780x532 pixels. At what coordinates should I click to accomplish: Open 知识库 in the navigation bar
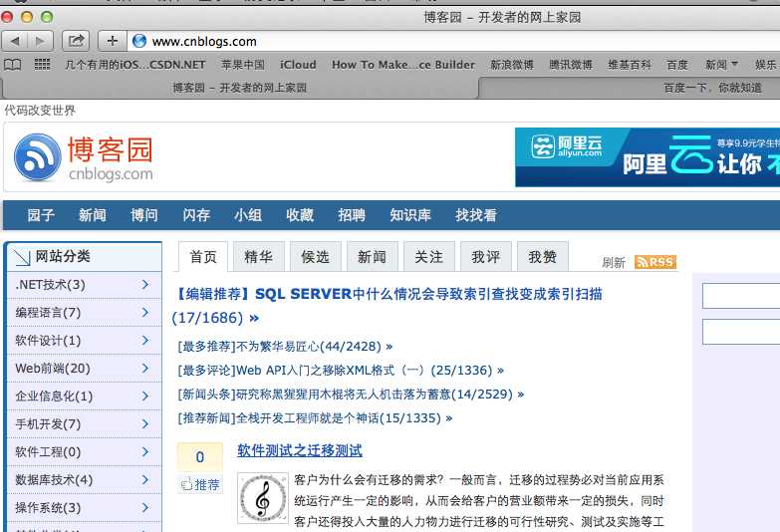pyautogui.click(x=410, y=215)
